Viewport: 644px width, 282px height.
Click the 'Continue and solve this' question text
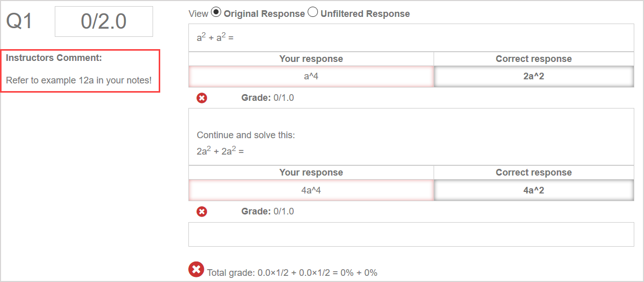tap(246, 136)
